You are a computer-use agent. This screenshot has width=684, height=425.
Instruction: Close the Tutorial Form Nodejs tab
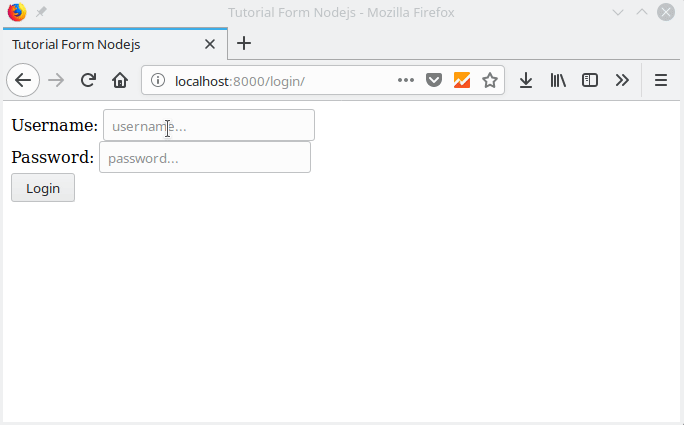click(210, 44)
